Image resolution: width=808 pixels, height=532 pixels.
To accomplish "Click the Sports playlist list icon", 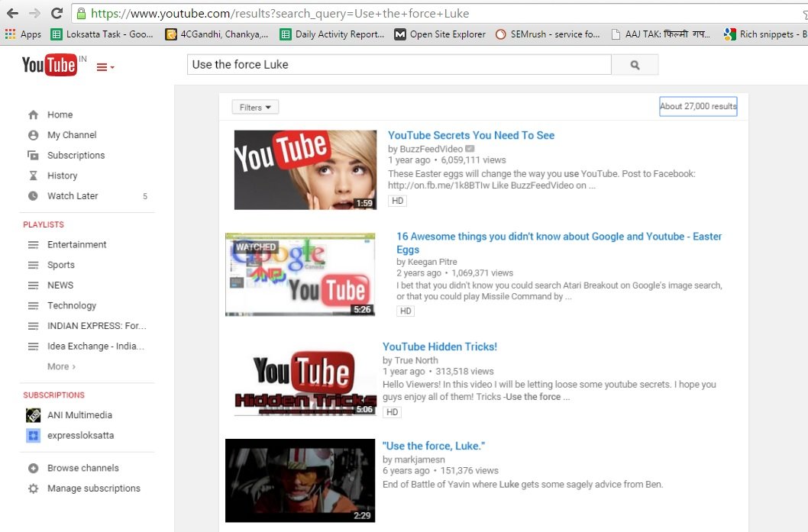I will [x=34, y=265].
